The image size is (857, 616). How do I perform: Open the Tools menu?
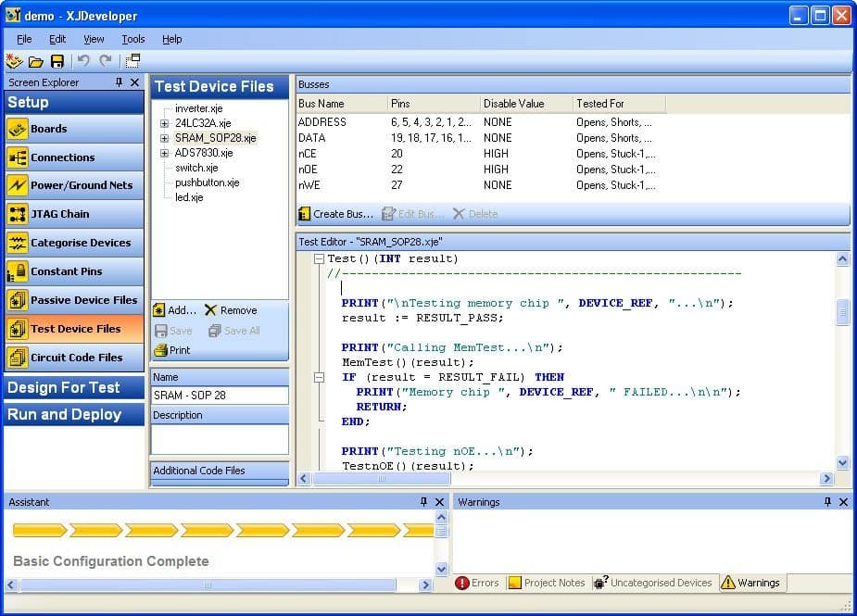pyautogui.click(x=133, y=39)
